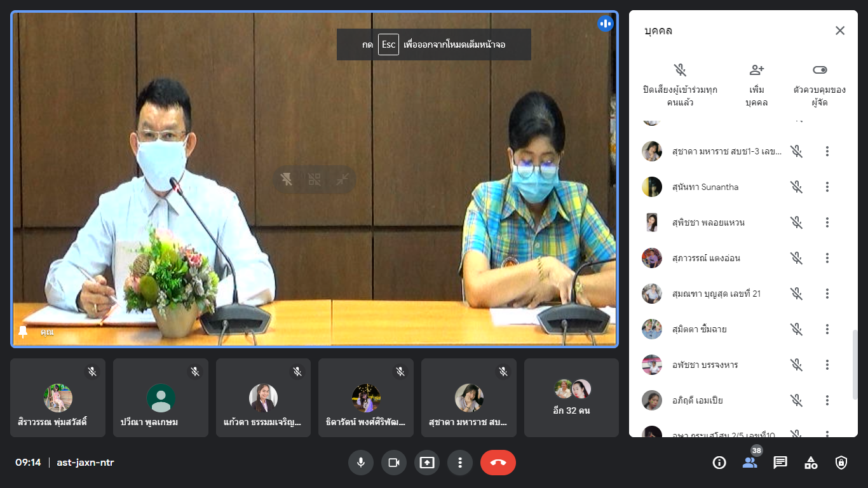
Task: Present your screen now
Action: pyautogui.click(x=427, y=463)
